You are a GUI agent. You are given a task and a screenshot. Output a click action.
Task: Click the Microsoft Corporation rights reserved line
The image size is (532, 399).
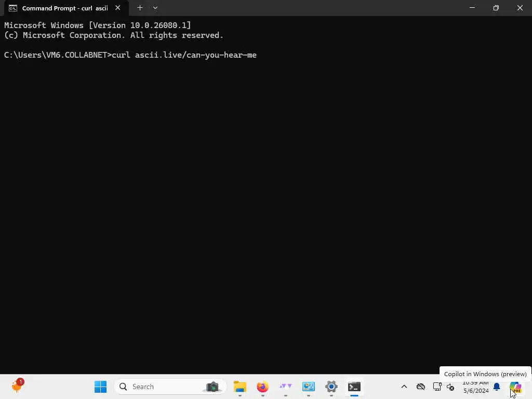coord(114,35)
